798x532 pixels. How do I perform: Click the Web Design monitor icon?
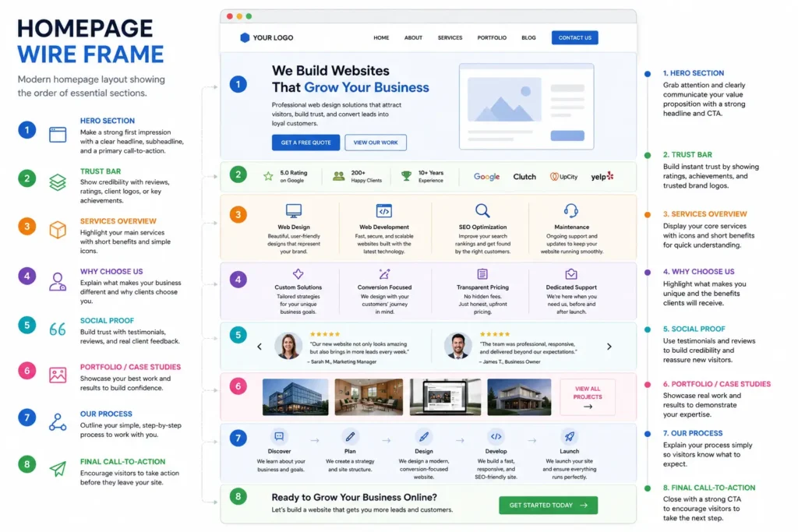pos(294,210)
